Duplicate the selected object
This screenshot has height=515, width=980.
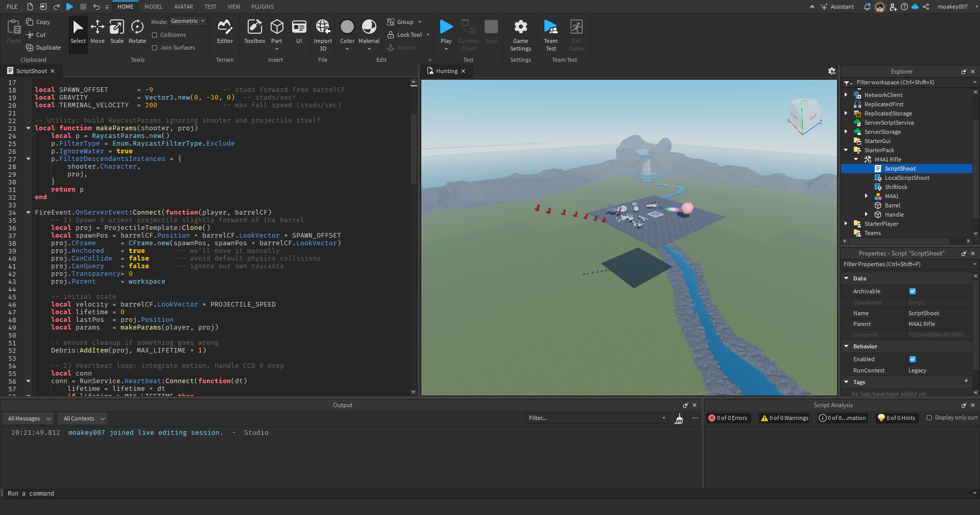[x=43, y=48]
